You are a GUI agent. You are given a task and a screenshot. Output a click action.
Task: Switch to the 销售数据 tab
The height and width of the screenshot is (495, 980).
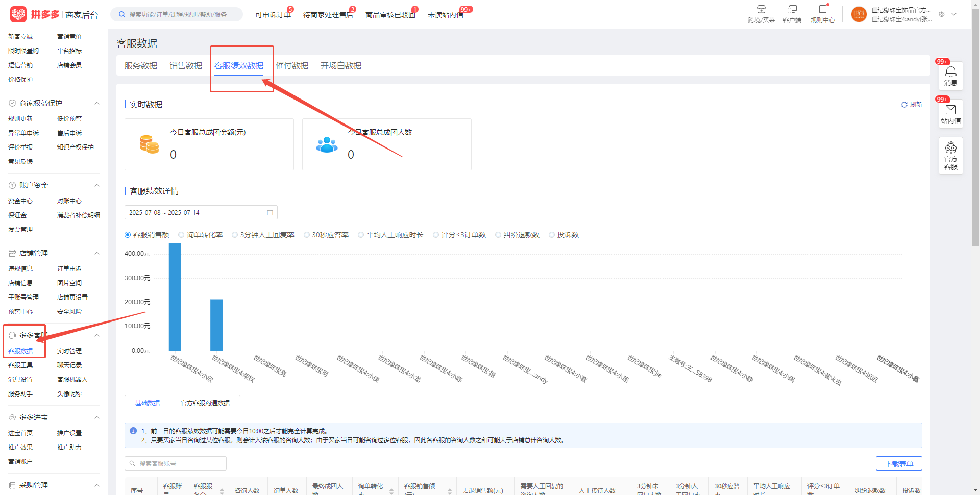point(186,66)
